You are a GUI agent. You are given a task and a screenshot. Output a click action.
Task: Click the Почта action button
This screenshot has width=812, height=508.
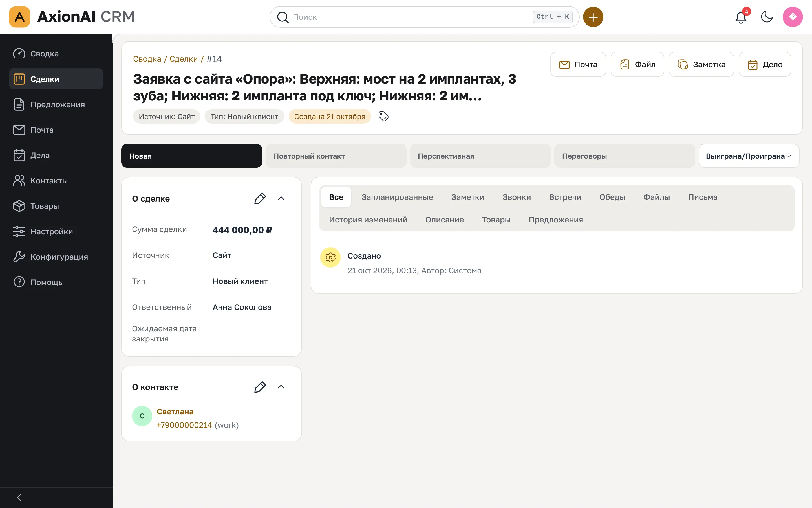578,65
